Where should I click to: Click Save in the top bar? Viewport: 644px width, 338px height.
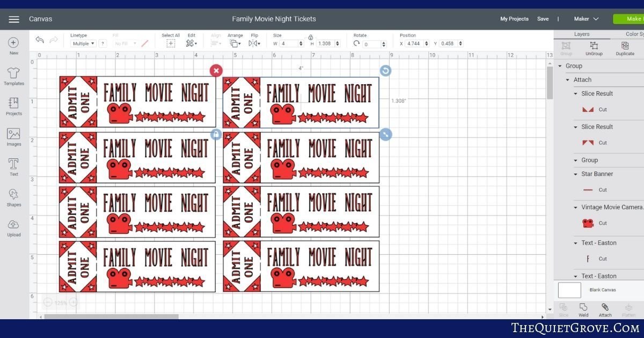543,19
